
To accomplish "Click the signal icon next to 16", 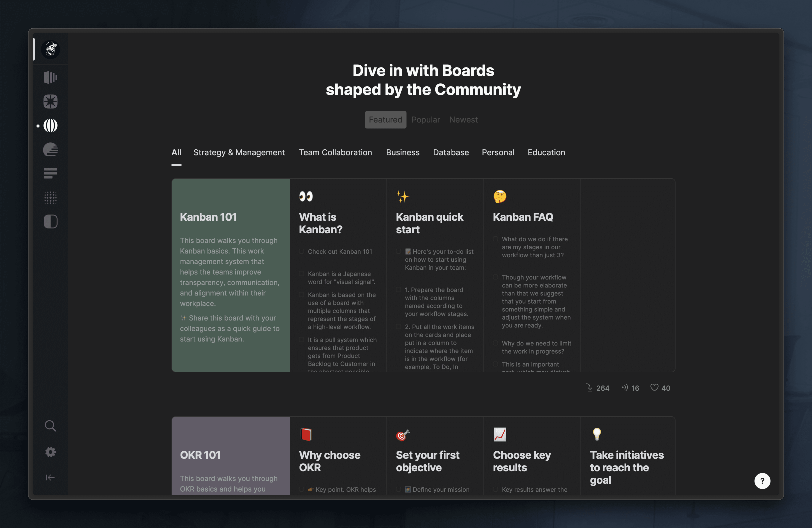I will pos(624,387).
